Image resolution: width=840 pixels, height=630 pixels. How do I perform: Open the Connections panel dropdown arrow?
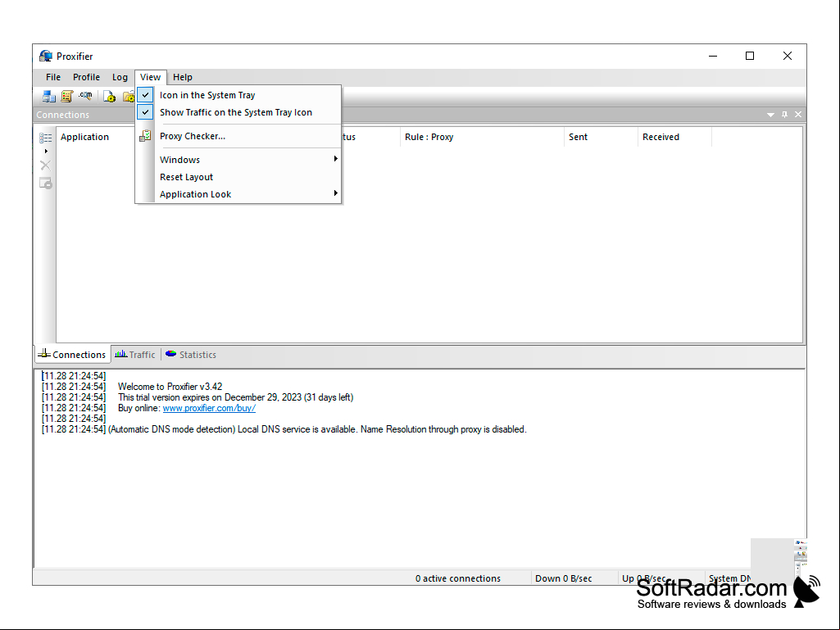click(x=770, y=115)
